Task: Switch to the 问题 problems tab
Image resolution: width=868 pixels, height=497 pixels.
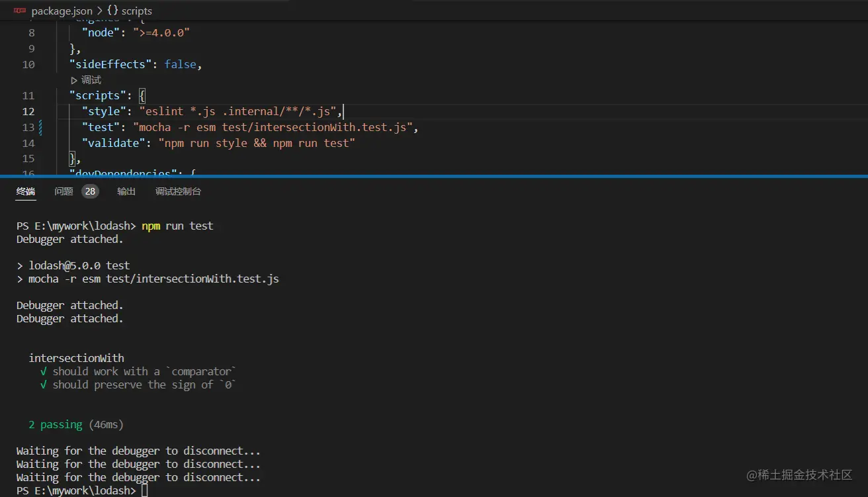Action: pos(64,191)
